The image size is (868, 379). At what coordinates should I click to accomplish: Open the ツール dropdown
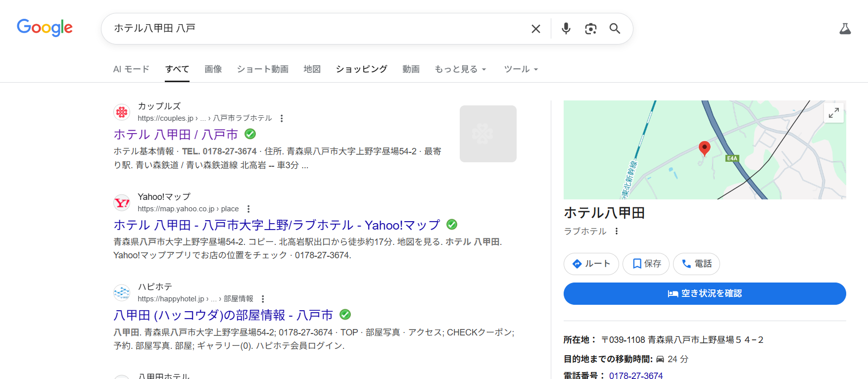pyautogui.click(x=521, y=69)
